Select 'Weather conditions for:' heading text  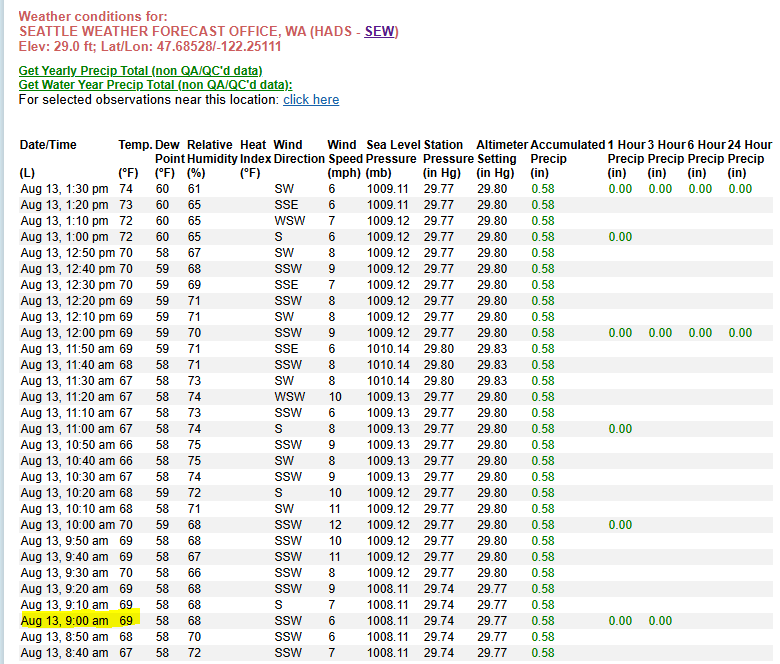tap(93, 16)
